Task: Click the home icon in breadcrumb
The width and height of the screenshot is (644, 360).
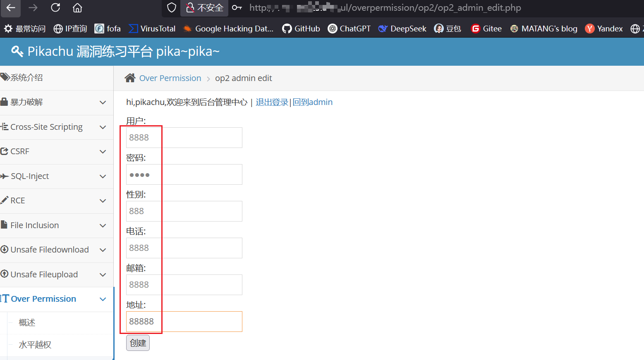Action: tap(130, 78)
